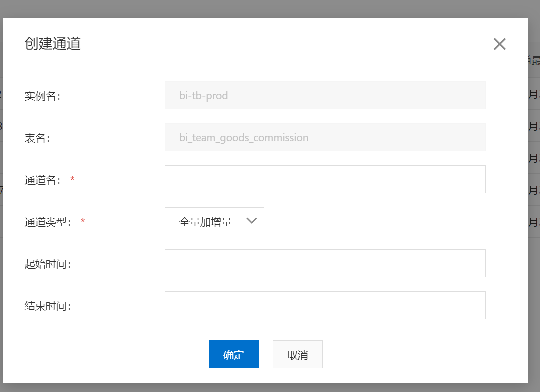Confirm with the blue 确定 button
Viewport: 540px width, 392px height.
click(233, 354)
